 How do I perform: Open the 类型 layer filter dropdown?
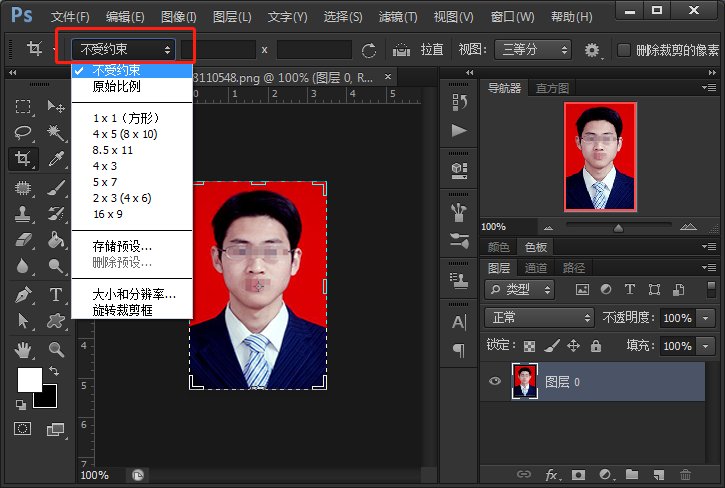pos(519,290)
